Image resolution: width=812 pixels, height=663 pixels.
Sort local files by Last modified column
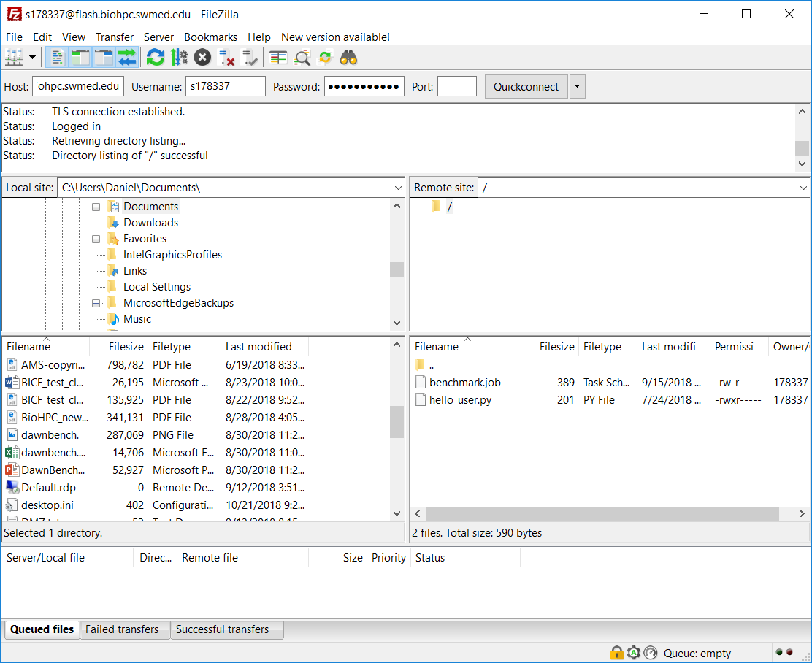coord(264,346)
